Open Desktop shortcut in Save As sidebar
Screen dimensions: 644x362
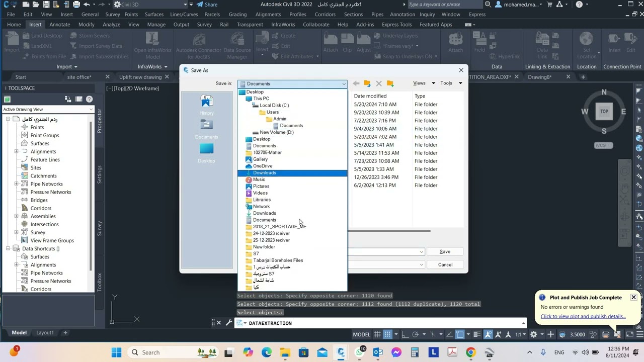[x=206, y=153]
